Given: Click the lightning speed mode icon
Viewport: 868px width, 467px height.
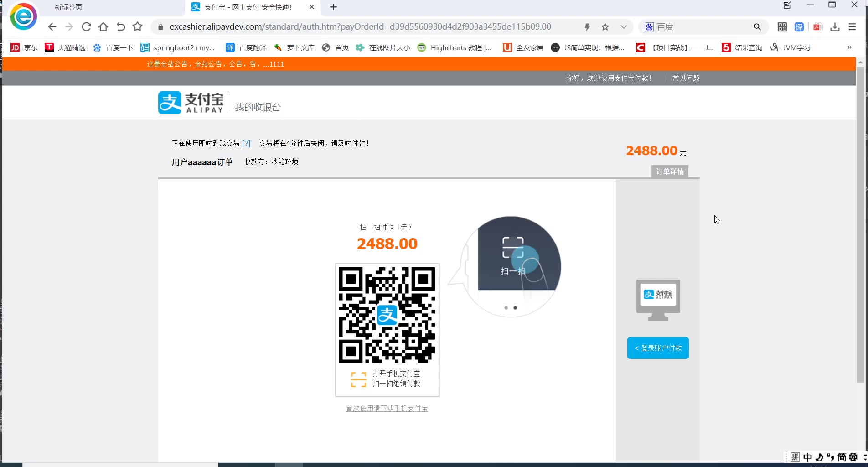Looking at the screenshot, I should 587,27.
